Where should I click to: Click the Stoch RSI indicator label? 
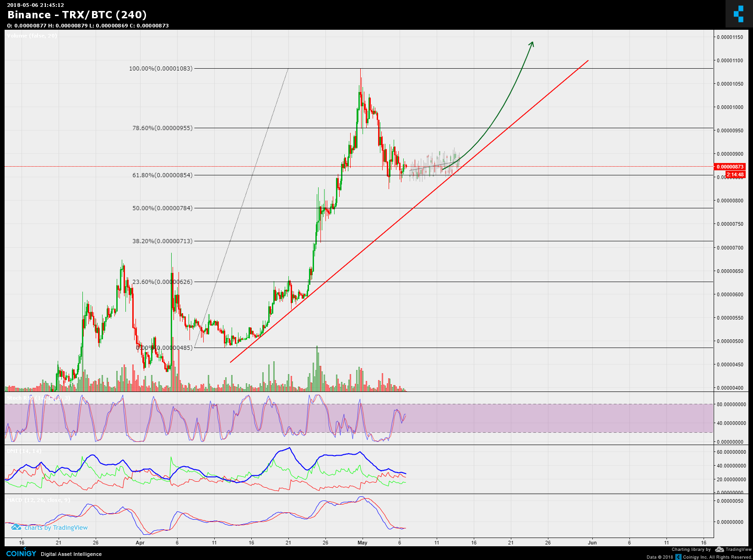[38, 398]
